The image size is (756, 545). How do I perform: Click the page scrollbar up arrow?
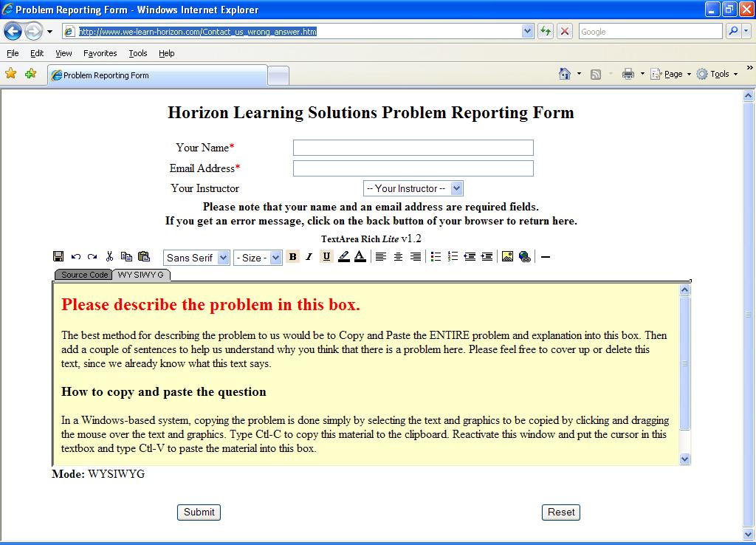coord(749,95)
